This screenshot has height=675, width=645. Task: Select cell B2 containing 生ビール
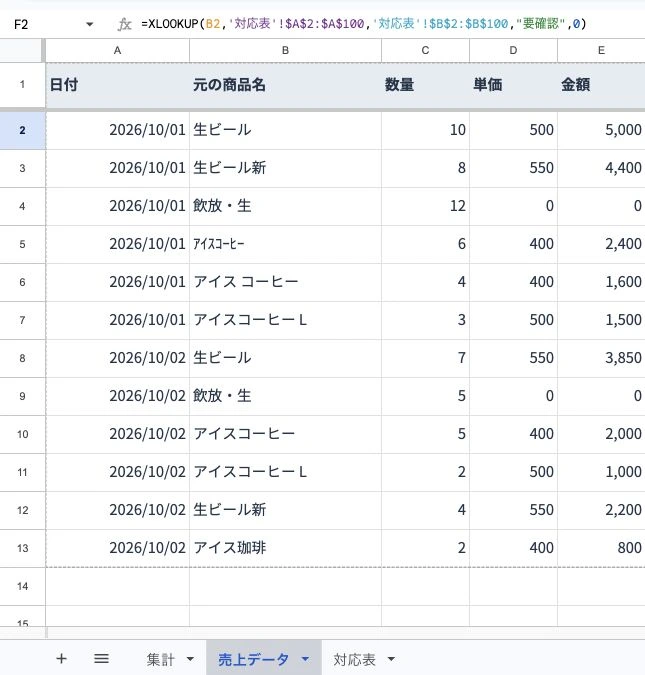285,130
